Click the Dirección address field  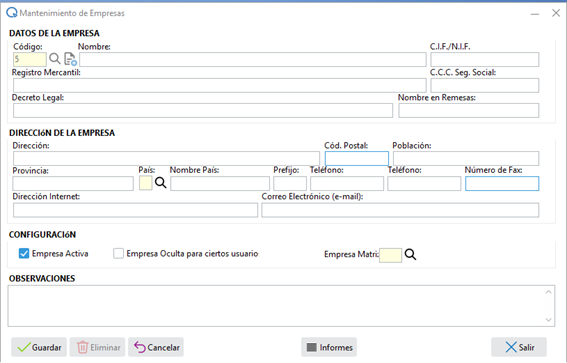coord(166,158)
